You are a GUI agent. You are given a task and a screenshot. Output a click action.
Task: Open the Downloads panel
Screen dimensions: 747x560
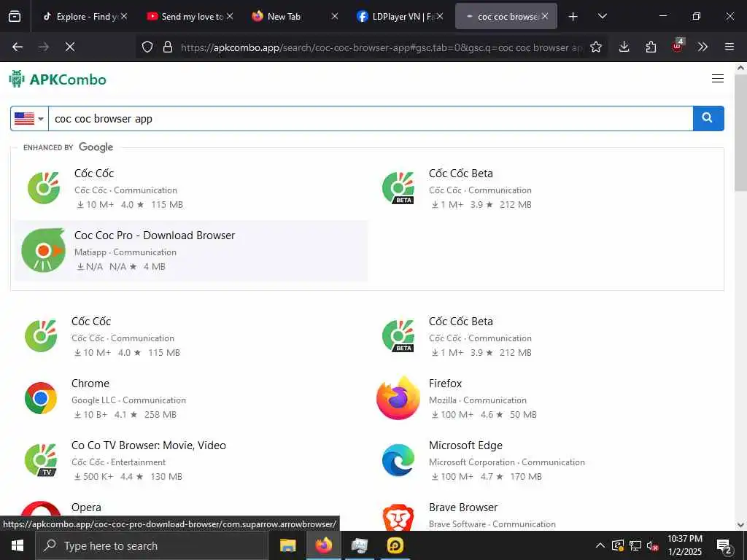tap(624, 47)
